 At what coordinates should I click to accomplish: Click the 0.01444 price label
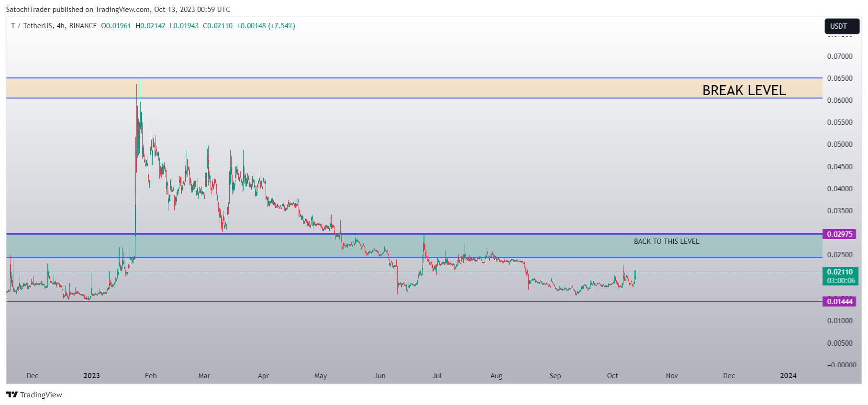[x=840, y=301]
